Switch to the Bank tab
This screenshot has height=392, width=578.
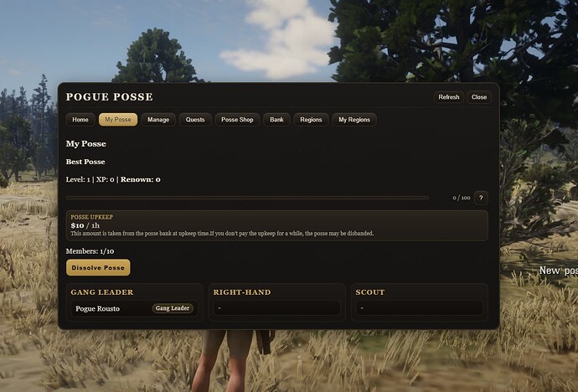coord(276,120)
